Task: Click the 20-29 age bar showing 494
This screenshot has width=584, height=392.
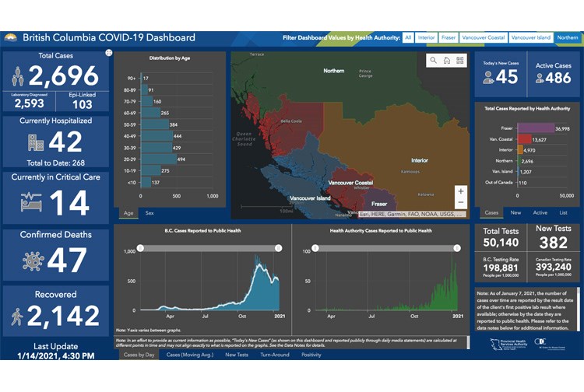Action: point(159,159)
